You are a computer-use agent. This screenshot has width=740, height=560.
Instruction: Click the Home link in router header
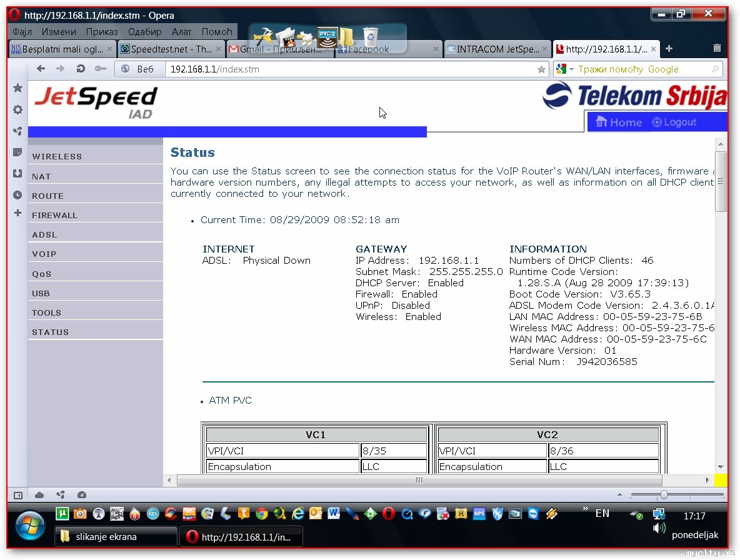click(x=619, y=122)
